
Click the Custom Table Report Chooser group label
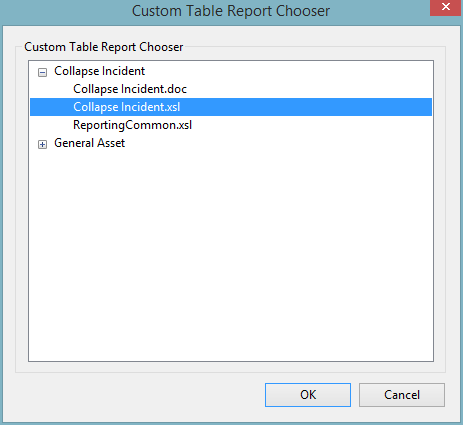[104, 47]
